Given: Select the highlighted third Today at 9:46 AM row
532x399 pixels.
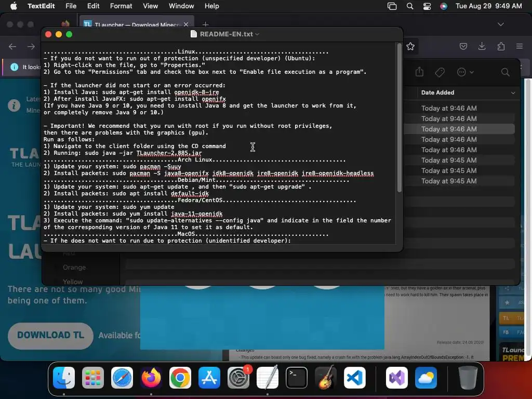Looking at the screenshot, I should 459,129.
